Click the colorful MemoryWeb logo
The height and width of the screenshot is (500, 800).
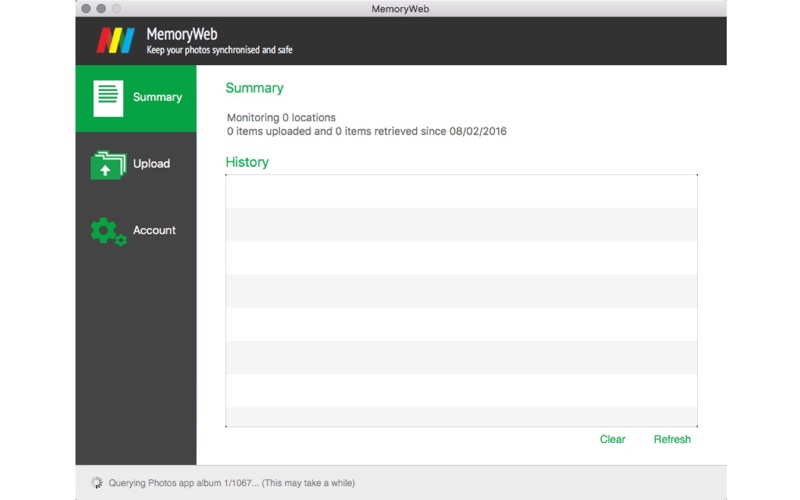pos(116,41)
